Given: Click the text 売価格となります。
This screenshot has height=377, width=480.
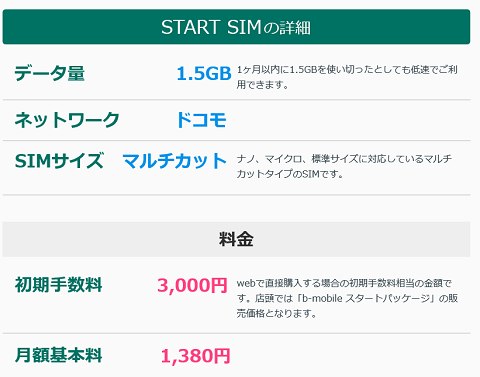Looking at the screenshot, I should point(277,313).
